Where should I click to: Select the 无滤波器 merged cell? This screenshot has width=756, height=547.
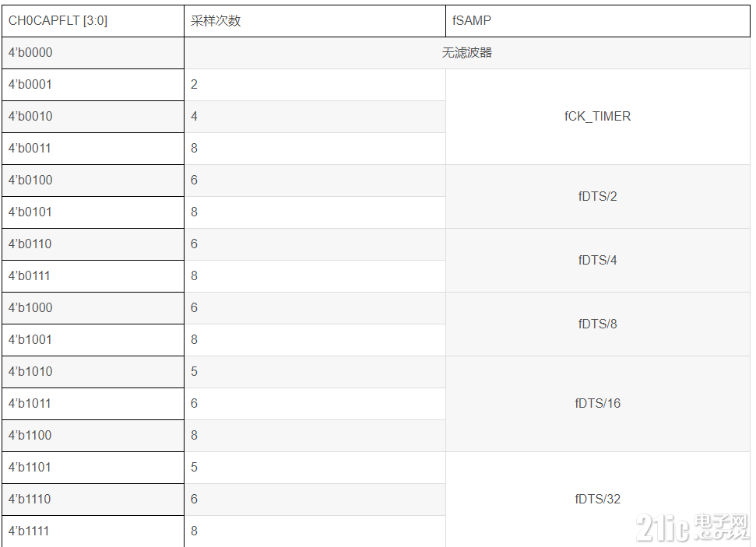(467, 53)
